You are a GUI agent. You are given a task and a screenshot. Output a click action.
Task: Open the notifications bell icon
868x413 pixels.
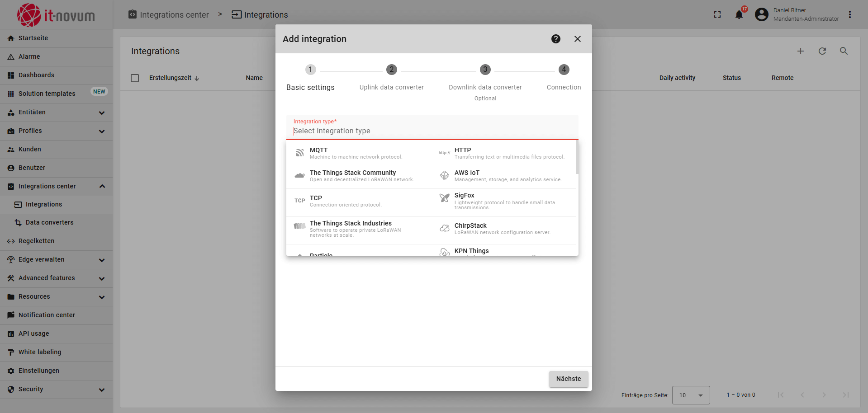pyautogui.click(x=739, y=14)
